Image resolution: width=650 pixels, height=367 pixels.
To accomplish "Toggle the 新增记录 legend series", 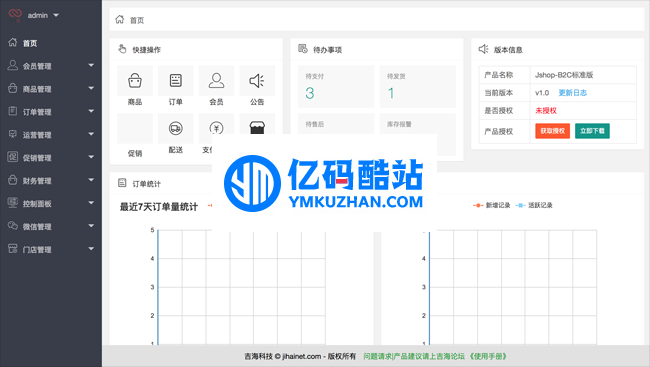I will coord(492,205).
